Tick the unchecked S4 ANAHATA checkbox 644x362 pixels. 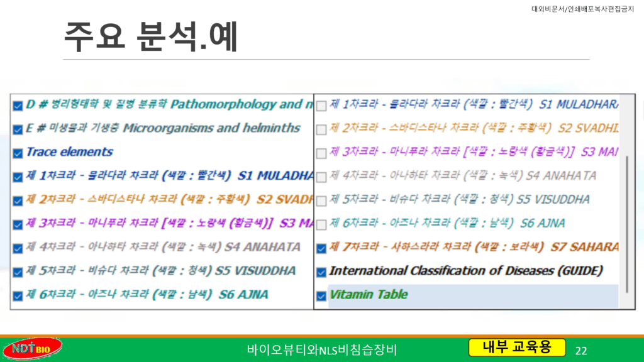point(321,177)
